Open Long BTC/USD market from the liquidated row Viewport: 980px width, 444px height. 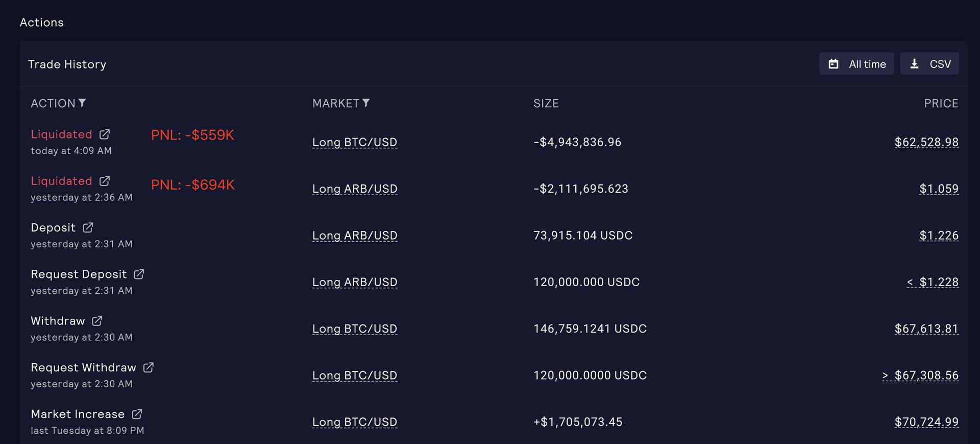pyautogui.click(x=355, y=142)
